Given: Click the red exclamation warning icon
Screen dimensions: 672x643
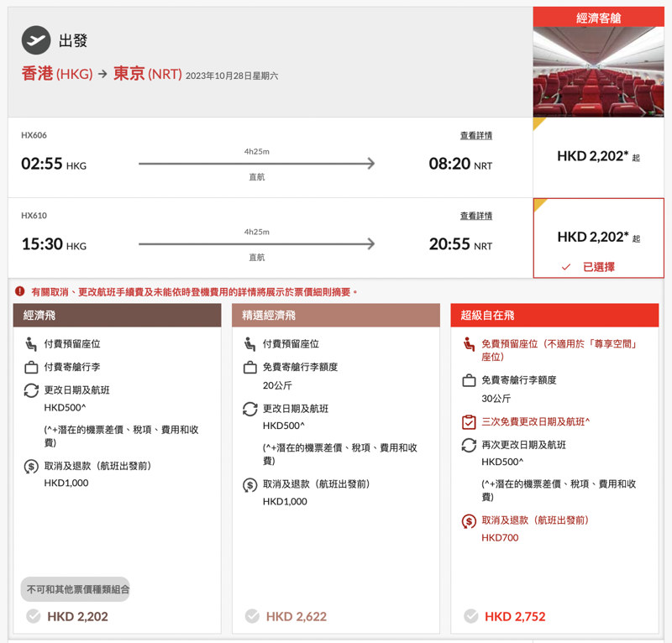Looking at the screenshot, I should click(x=19, y=291).
